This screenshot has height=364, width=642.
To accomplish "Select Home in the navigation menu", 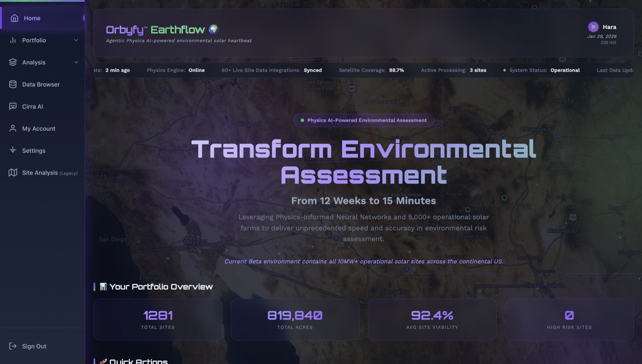I will (32, 18).
